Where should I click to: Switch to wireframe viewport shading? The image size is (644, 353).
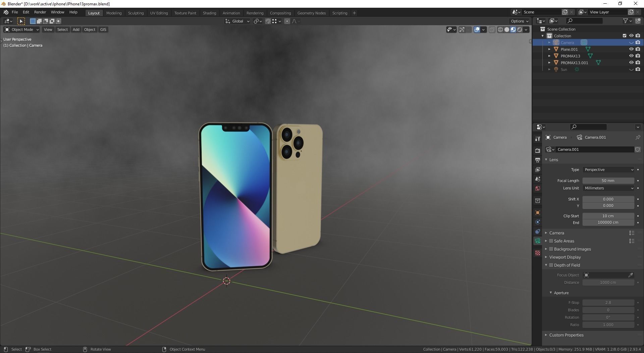[500, 30]
